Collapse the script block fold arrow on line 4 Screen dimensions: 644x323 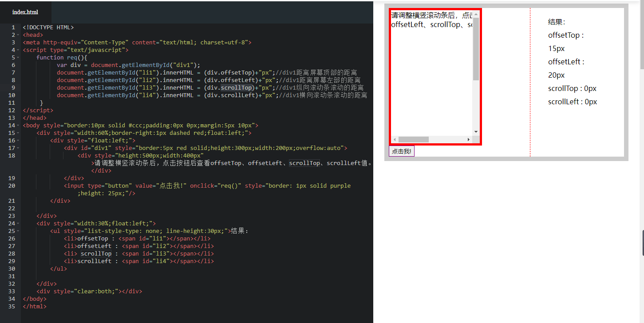point(18,50)
